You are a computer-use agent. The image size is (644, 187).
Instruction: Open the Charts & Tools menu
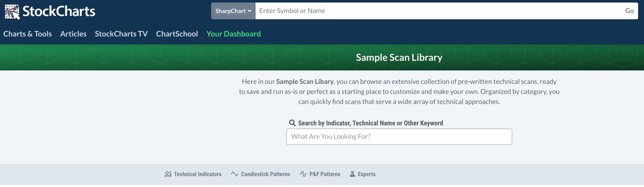pos(28,34)
